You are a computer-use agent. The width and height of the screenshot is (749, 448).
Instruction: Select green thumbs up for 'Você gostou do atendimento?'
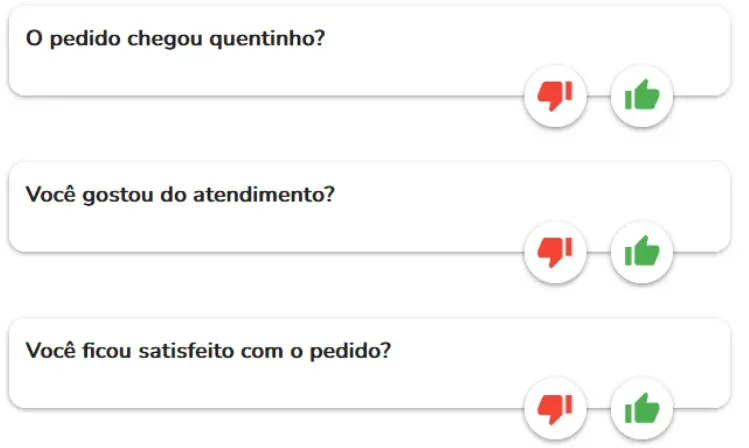[642, 252]
